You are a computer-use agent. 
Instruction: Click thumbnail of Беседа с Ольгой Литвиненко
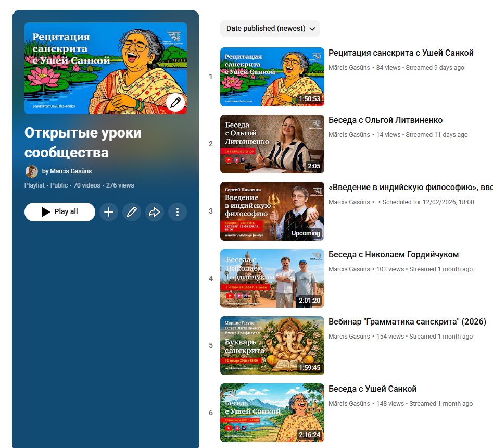pyautogui.click(x=272, y=144)
